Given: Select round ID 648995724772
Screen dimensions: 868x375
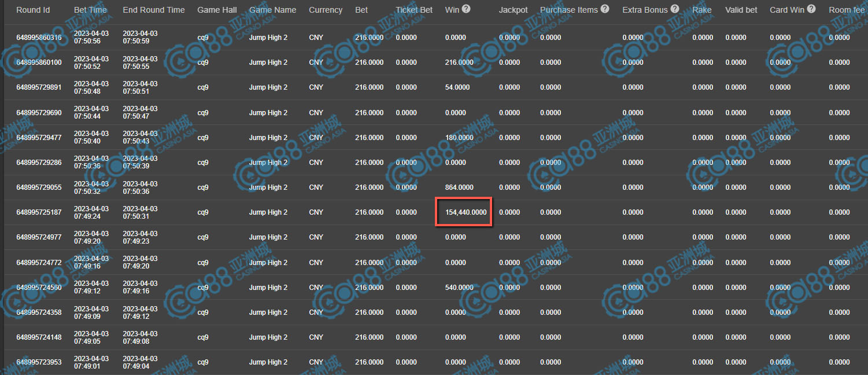Looking at the screenshot, I should (x=39, y=263).
